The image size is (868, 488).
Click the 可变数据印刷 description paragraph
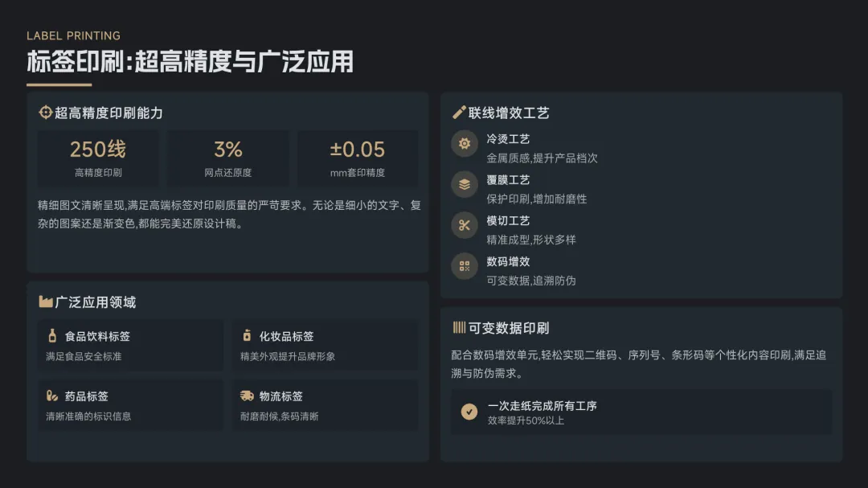point(641,363)
